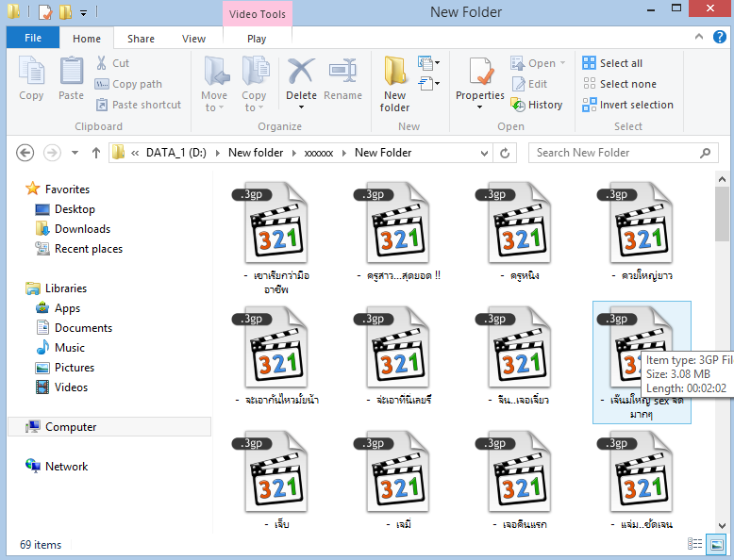Open the address bar history dropdown
The height and width of the screenshot is (560, 734).
pos(485,153)
